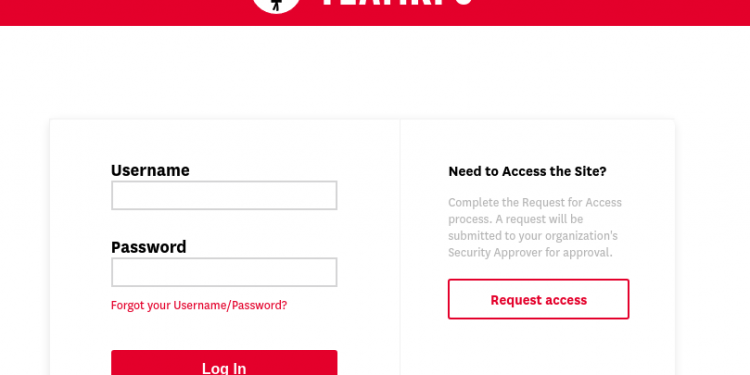Click the Request access button
Screen dimensions: 750x375
[x=538, y=299]
